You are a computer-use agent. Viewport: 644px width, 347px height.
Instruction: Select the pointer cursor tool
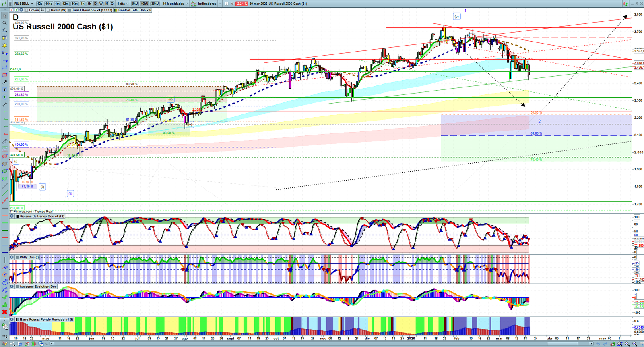click(4, 16)
